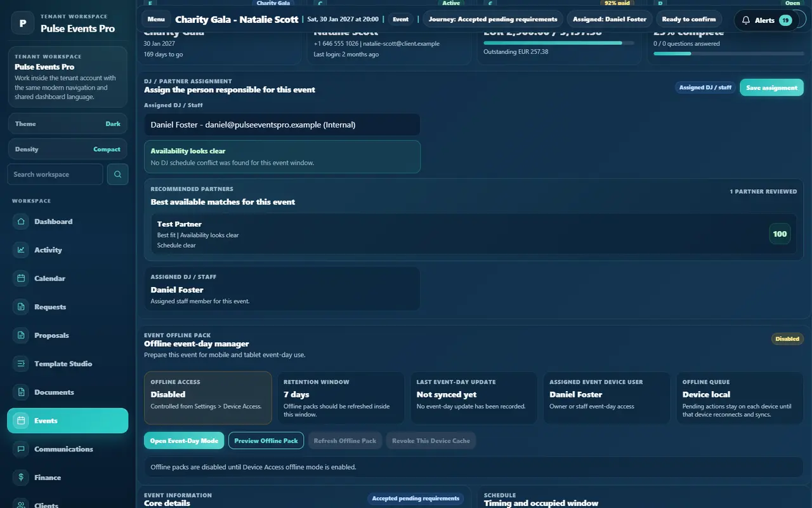Click the Calendar icon in sidebar

coord(21,278)
